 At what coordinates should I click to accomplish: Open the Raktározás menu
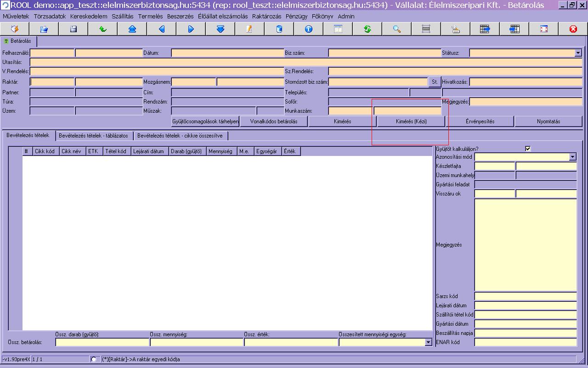[266, 16]
